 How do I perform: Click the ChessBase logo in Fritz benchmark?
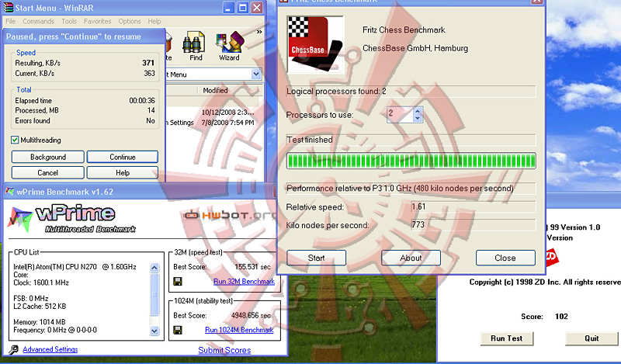[315, 44]
